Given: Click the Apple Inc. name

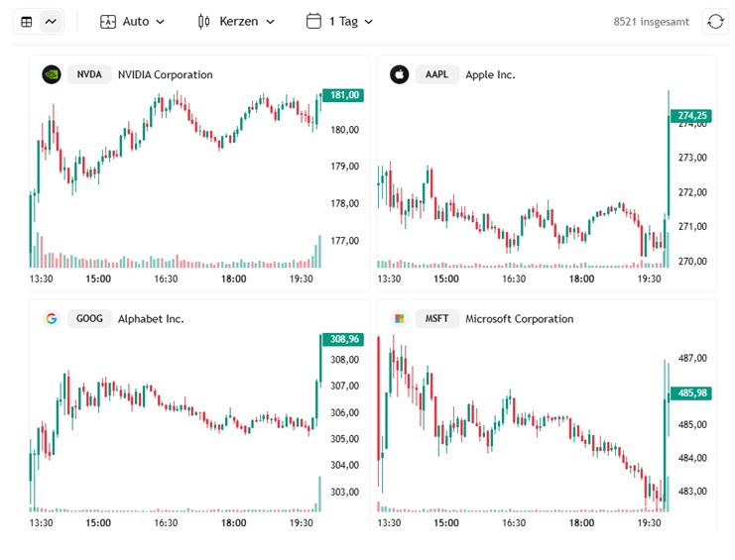Looking at the screenshot, I should pos(490,75).
